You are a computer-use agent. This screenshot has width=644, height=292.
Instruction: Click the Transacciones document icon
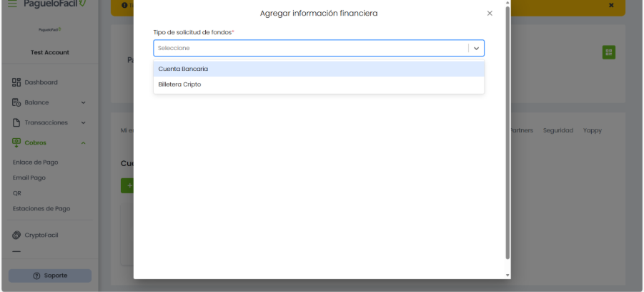tap(16, 122)
